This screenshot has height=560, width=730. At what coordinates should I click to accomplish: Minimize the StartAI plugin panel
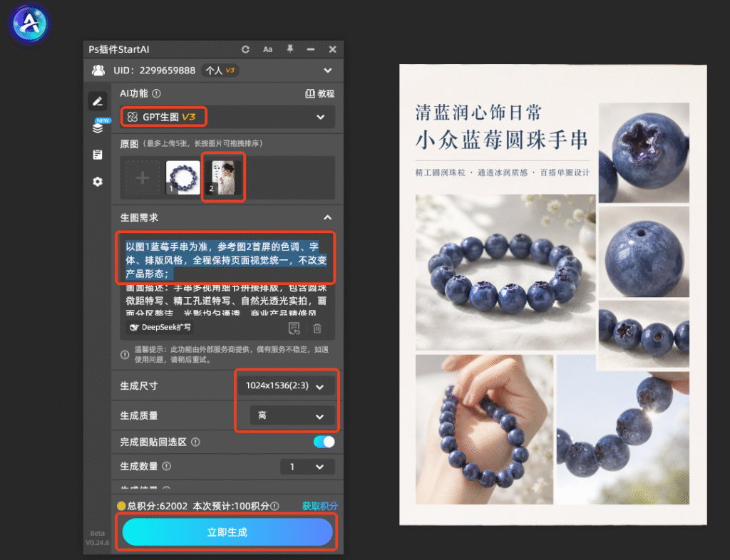point(311,49)
